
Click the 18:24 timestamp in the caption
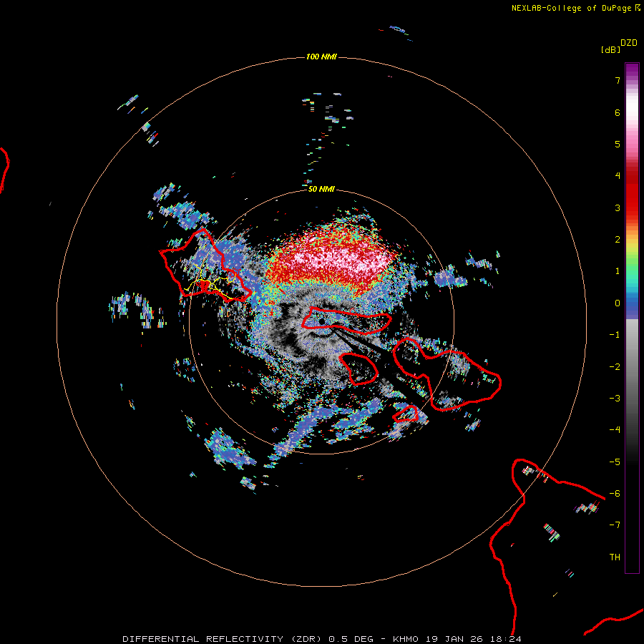pyautogui.click(x=506, y=639)
